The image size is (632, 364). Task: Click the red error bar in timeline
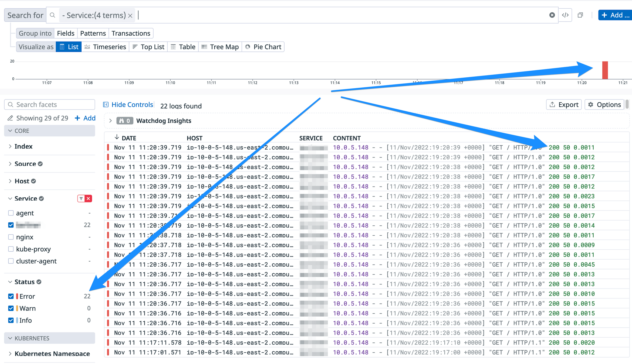[605, 70]
